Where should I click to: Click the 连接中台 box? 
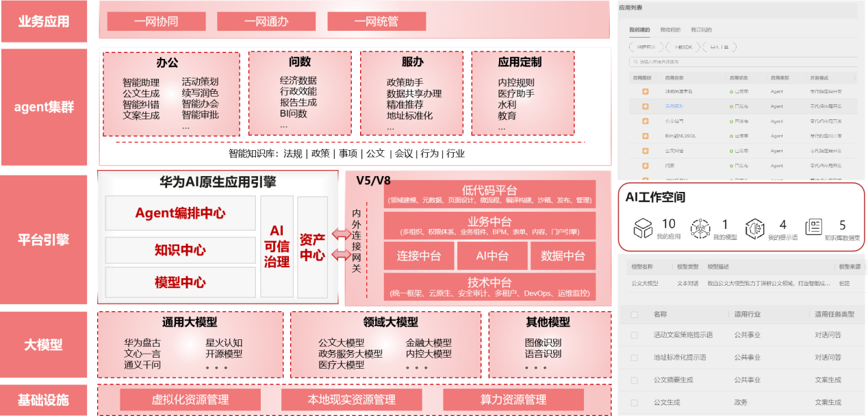tap(418, 256)
